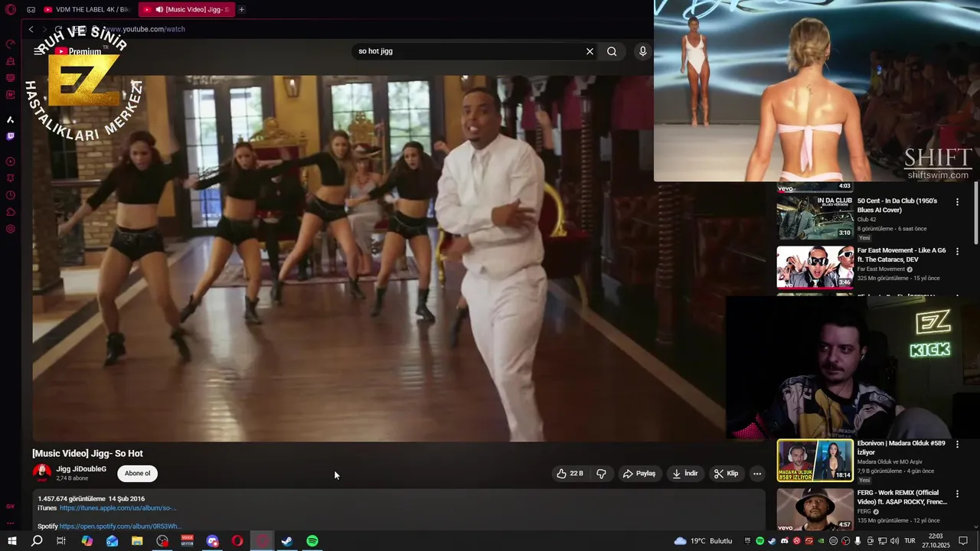Image resolution: width=980 pixels, height=551 pixels.
Task: Click the İndir download button
Action: (685, 474)
